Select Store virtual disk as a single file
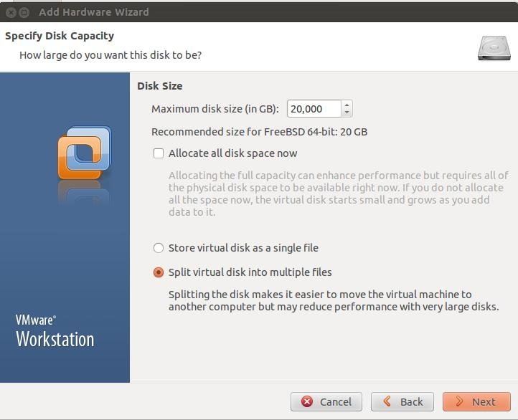The width and height of the screenshot is (518, 420). (x=159, y=248)
